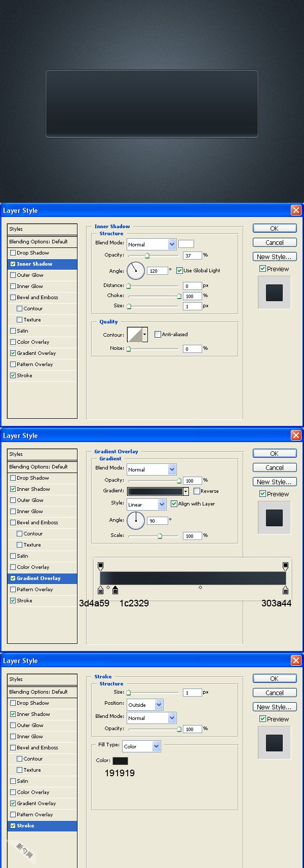Click New Style in the Stroke dialog
The width and height of the screenshot is (304, 868).
tap(275, 707)
